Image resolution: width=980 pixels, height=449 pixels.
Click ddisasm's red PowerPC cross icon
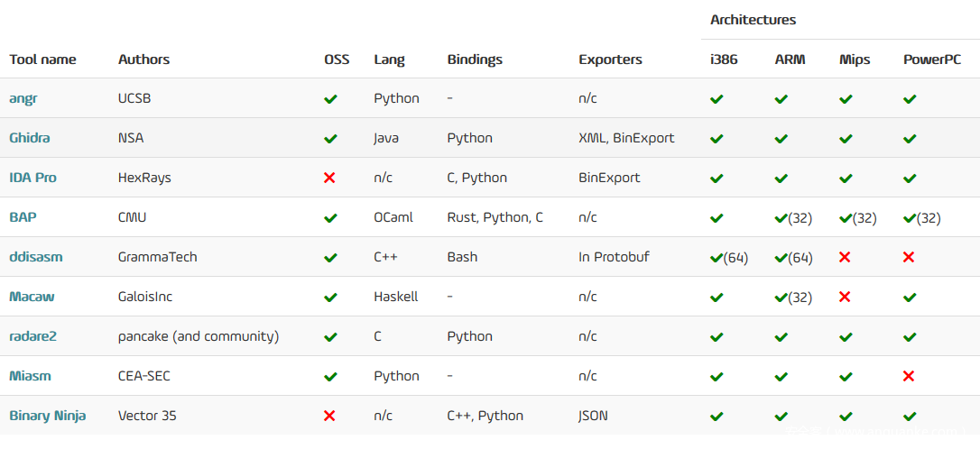tap(909, 257)
